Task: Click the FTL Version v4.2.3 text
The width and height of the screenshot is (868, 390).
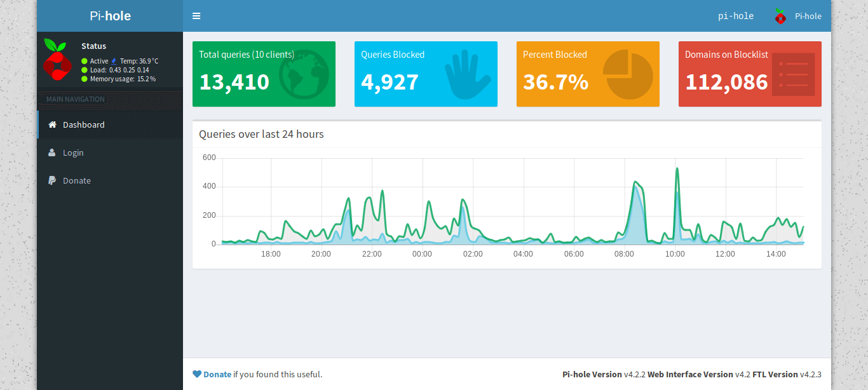Action: [x=787, y=374]
